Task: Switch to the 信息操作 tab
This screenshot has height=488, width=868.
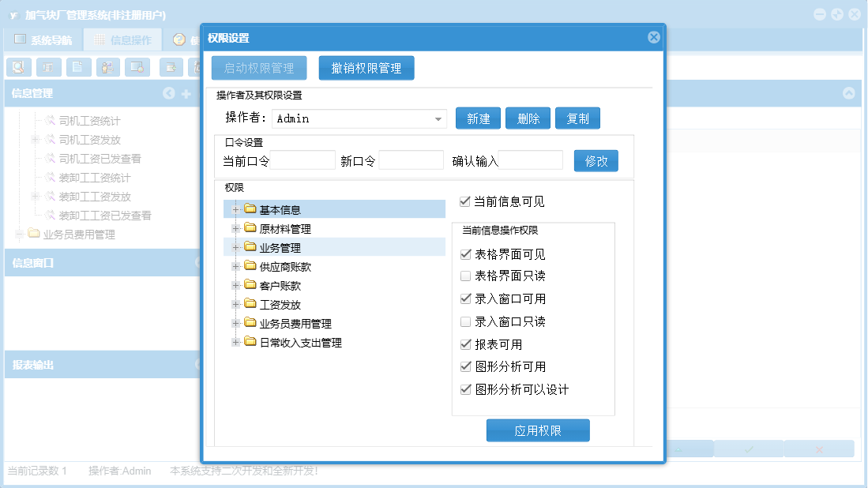Action: 123,39
